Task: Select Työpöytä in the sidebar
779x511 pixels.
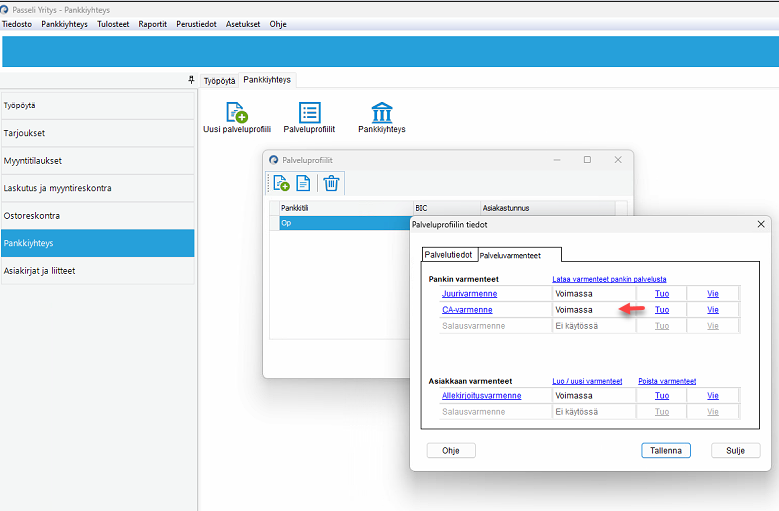Action: pos(97,105)
